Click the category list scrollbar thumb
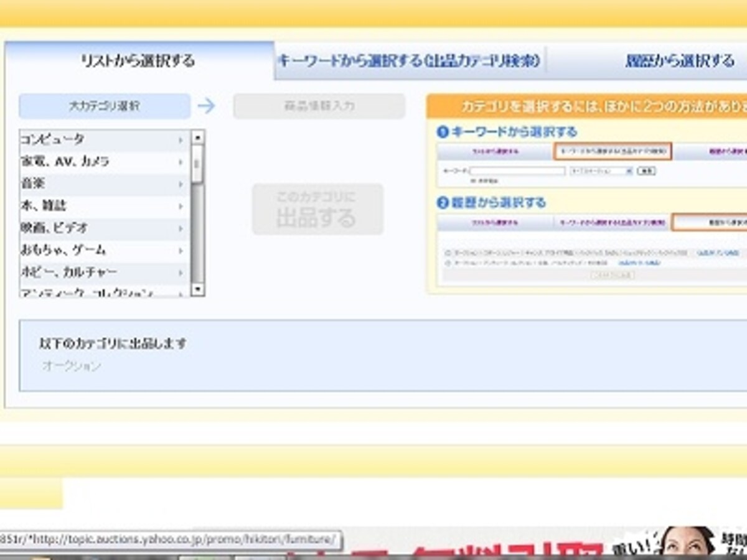The width and height of the screenshot is (747, 560). click(x=197, y=164)
